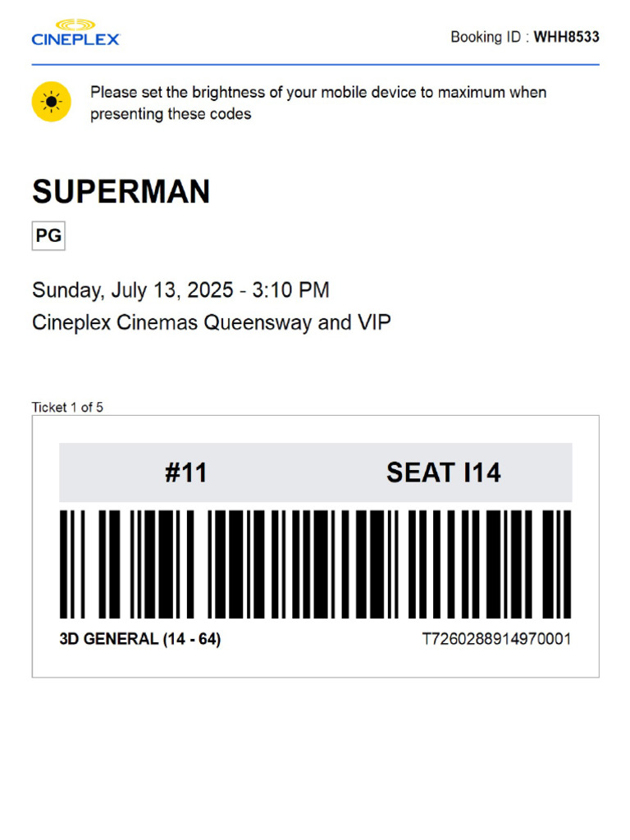Click the (14 - 64) age range

[191, 639]
